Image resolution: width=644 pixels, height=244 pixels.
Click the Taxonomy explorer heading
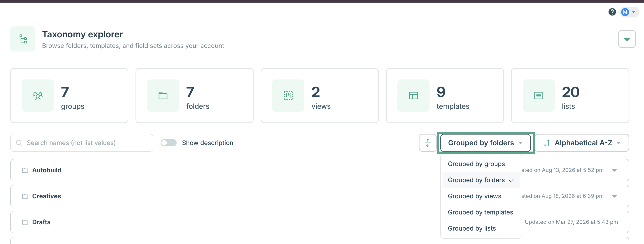click(x=82, y=34)
